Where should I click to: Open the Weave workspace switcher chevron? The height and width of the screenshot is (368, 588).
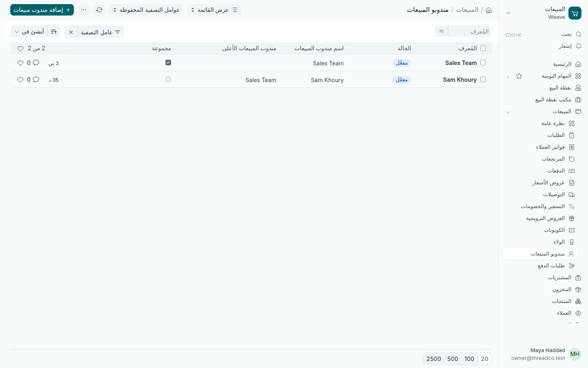coord(508,13)
